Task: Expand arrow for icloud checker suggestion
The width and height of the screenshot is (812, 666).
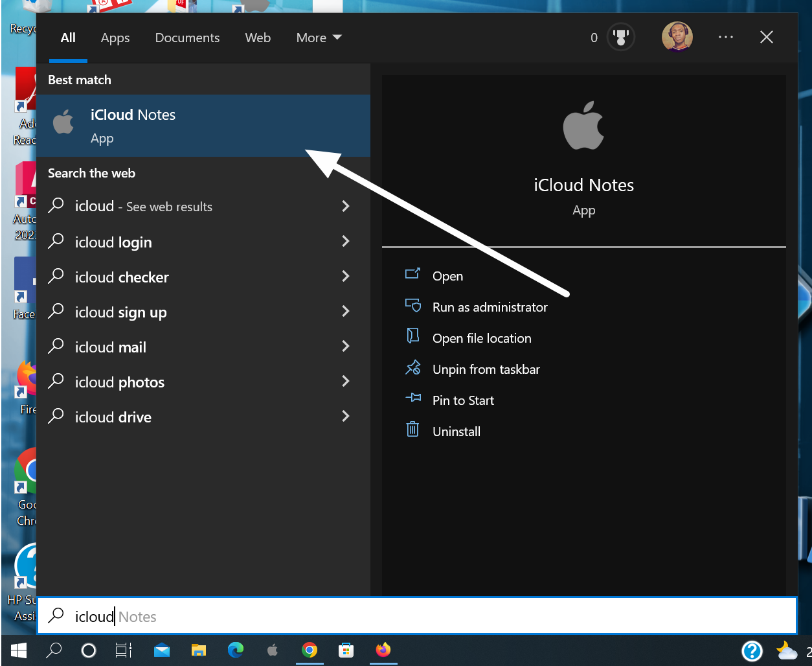Action: 346,276
